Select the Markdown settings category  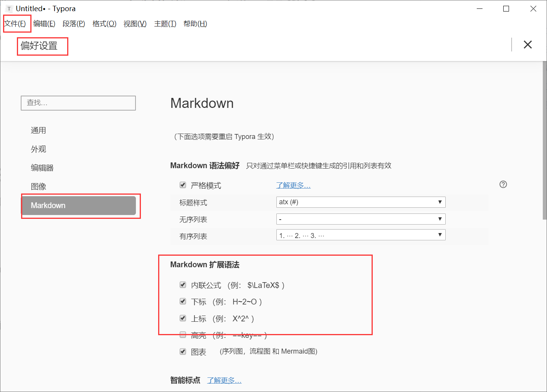78,205
